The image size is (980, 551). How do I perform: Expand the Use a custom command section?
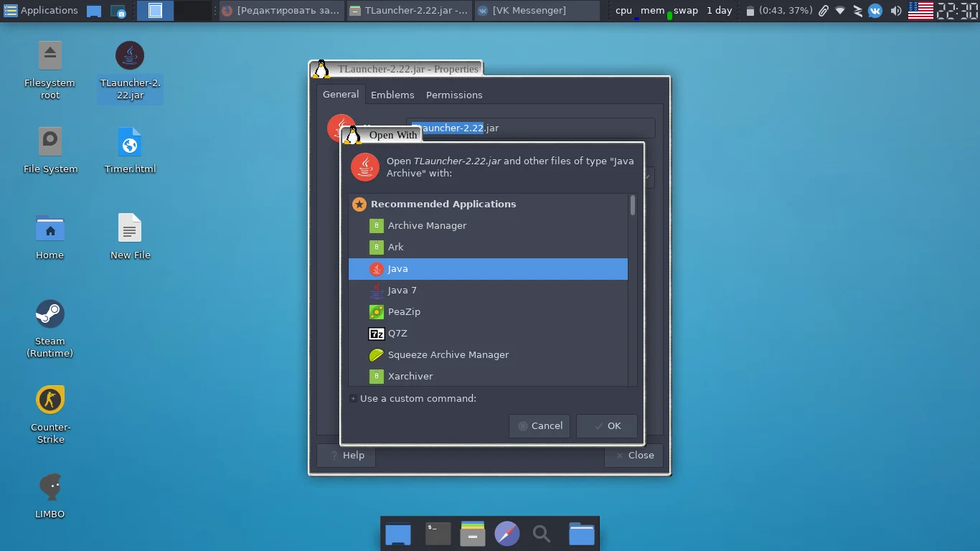pyautogui.click(x=353, y=398)
